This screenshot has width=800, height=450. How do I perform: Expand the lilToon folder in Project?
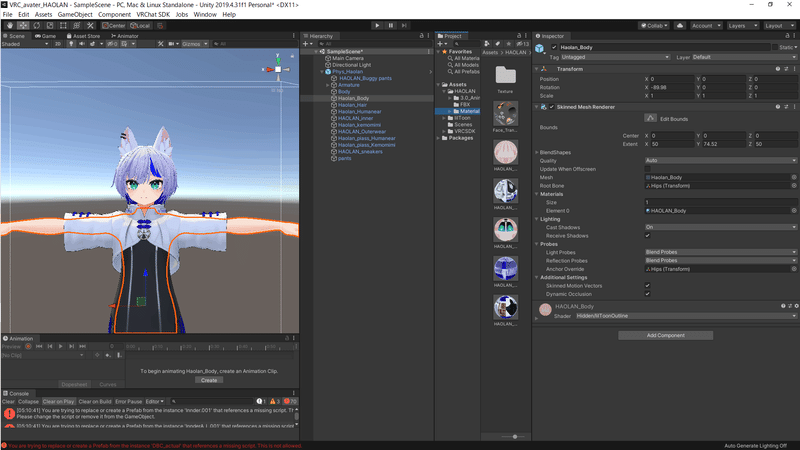tap(444, 118)
